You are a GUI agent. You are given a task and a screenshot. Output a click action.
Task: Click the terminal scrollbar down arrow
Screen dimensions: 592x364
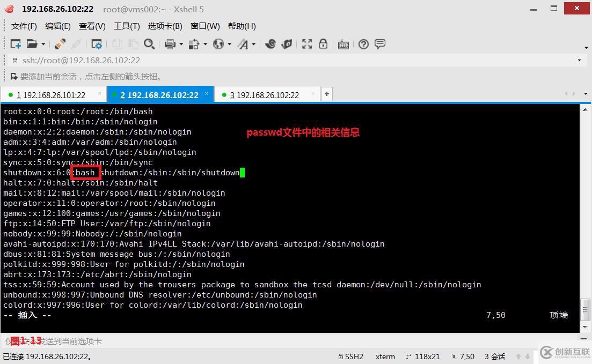pyautogui.click(x=585, y=327)
